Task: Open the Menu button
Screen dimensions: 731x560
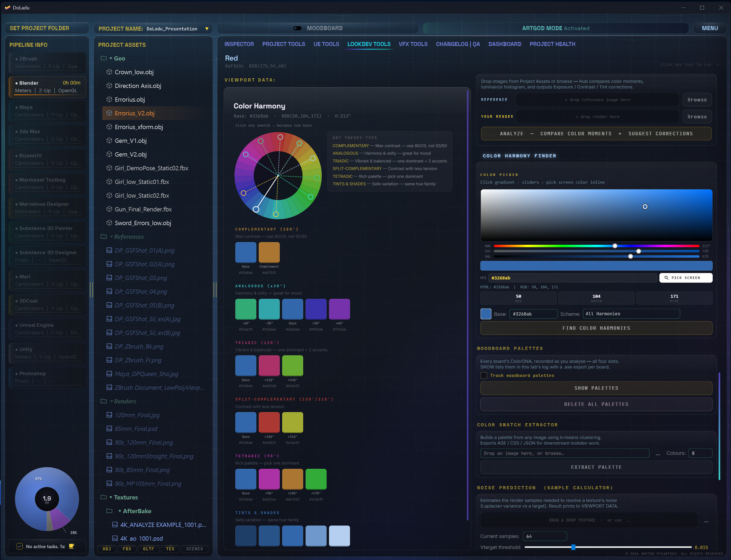Action: coord(710,28)
